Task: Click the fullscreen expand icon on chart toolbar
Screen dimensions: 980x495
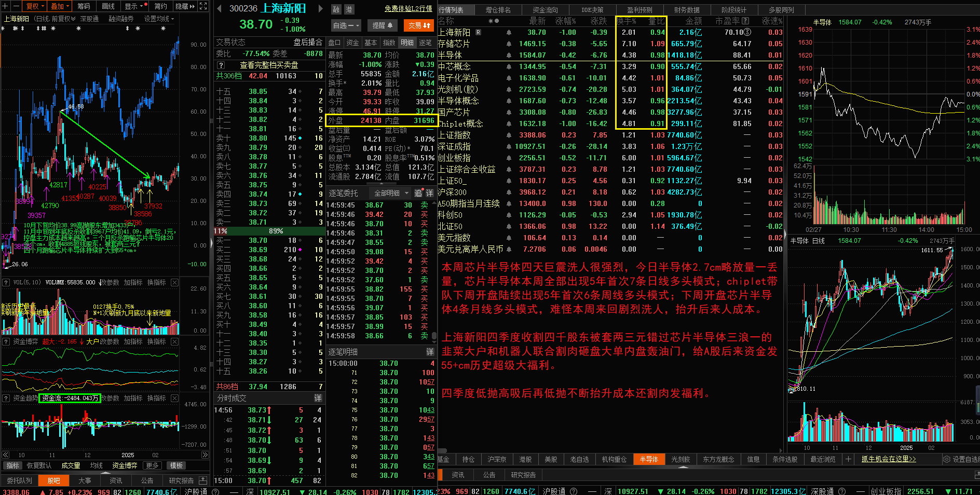Action: (203, 6)
